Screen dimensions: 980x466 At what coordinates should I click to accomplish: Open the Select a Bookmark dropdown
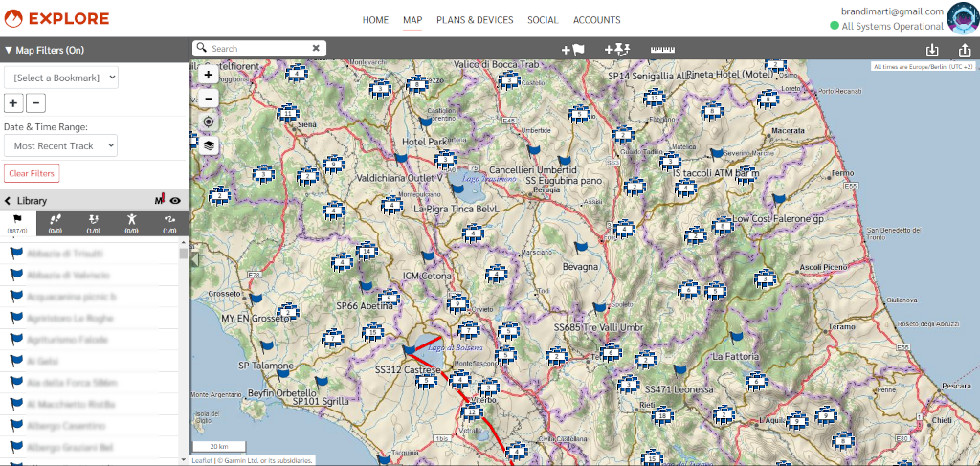pos(61,77)
